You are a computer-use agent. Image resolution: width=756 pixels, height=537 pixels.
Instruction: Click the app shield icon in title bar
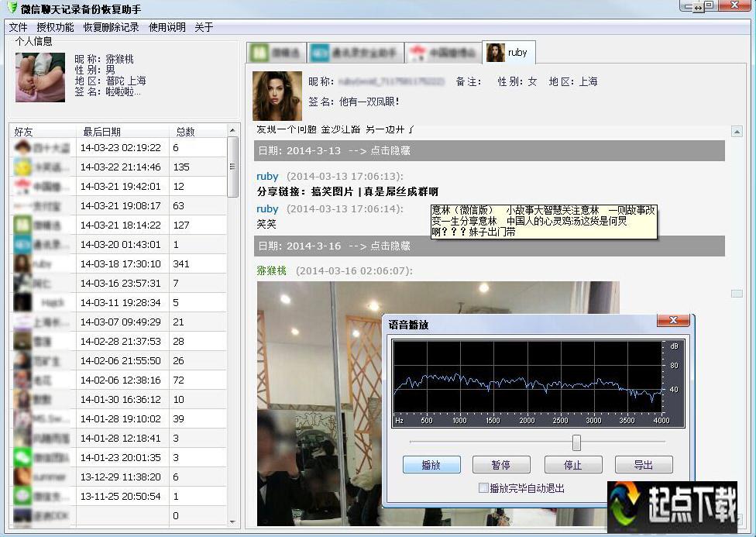pos(13,8)
